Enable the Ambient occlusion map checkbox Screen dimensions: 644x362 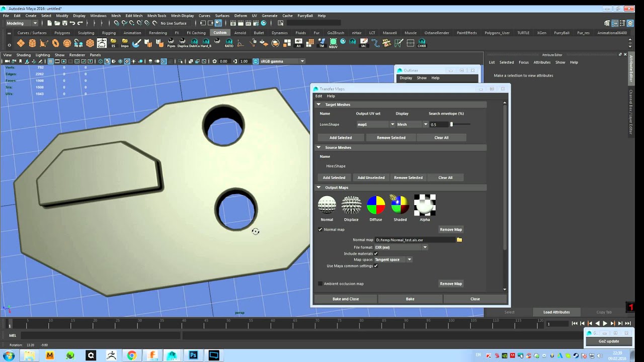pyautogui.click(x=320, y=284)
